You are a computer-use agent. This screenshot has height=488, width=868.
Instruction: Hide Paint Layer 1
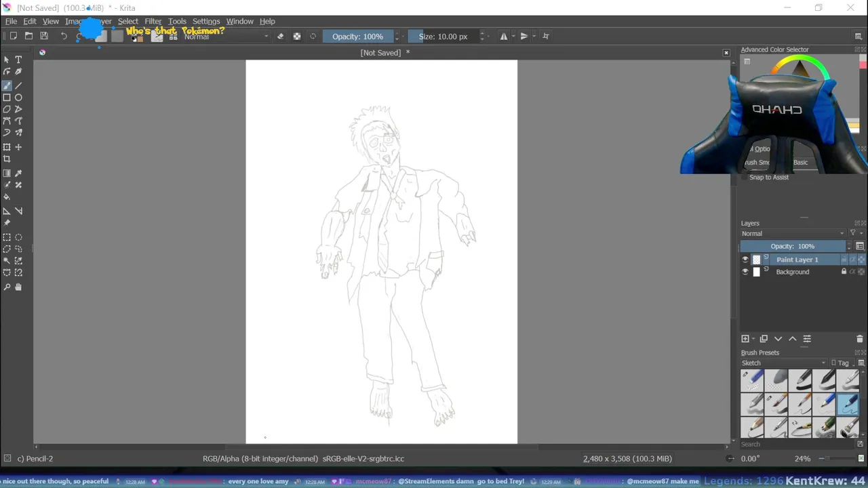pyautogui.click(x=745, y=260)
